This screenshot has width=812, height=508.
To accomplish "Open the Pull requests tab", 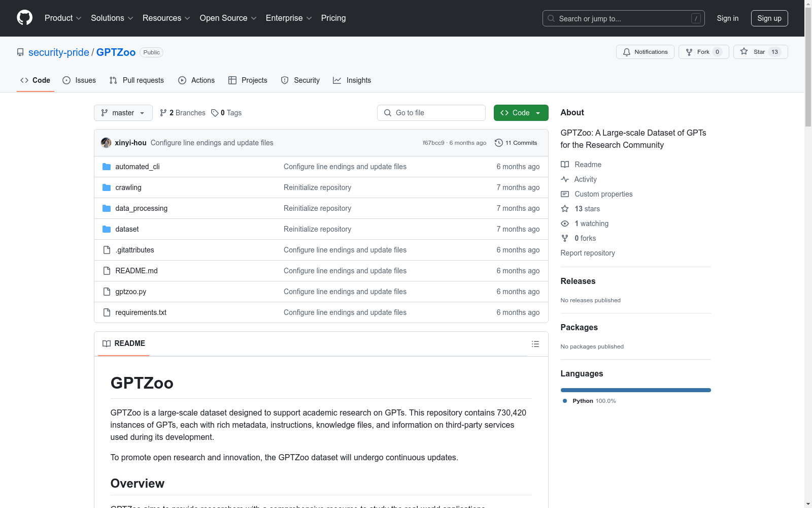I will 137,80.
